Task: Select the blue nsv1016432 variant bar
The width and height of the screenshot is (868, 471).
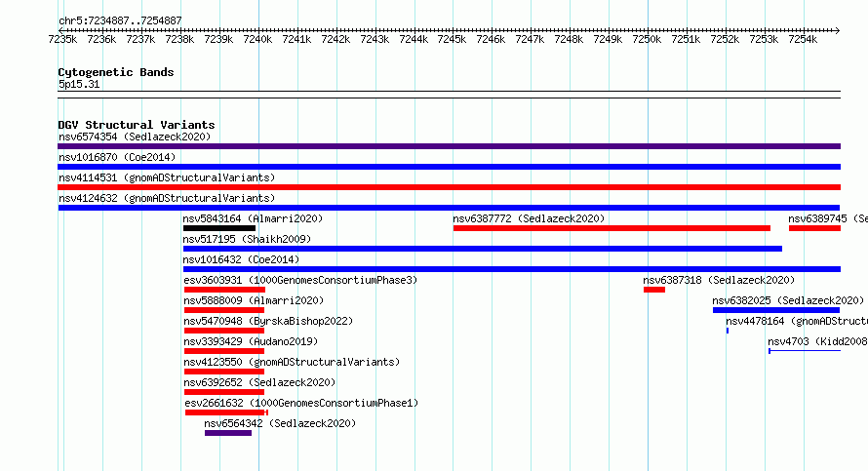Action: click(512, 269)
